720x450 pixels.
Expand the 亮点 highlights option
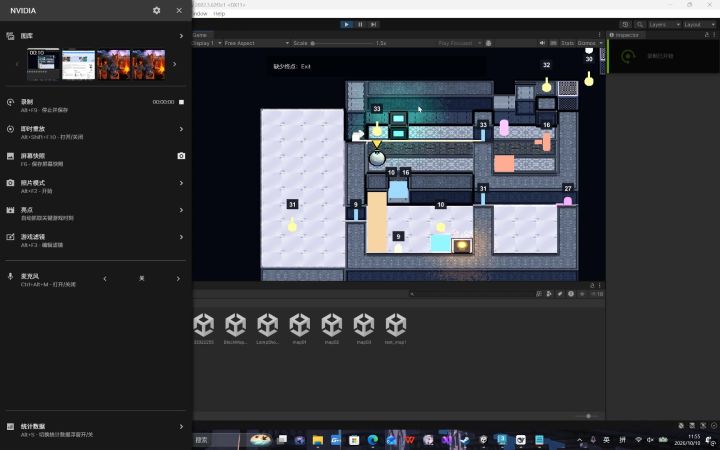pos(181,210)
